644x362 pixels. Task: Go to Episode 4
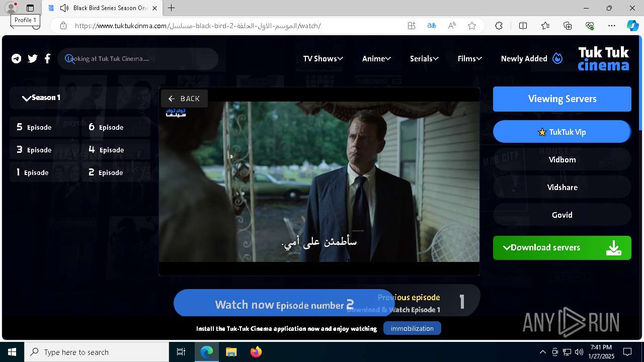[116, 150]
